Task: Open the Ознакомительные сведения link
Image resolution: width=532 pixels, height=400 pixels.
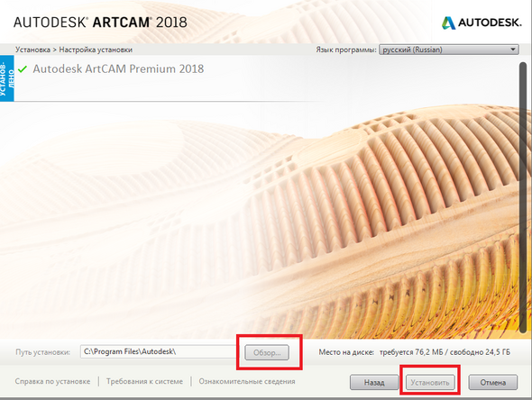Action: (x=247, y=381)
